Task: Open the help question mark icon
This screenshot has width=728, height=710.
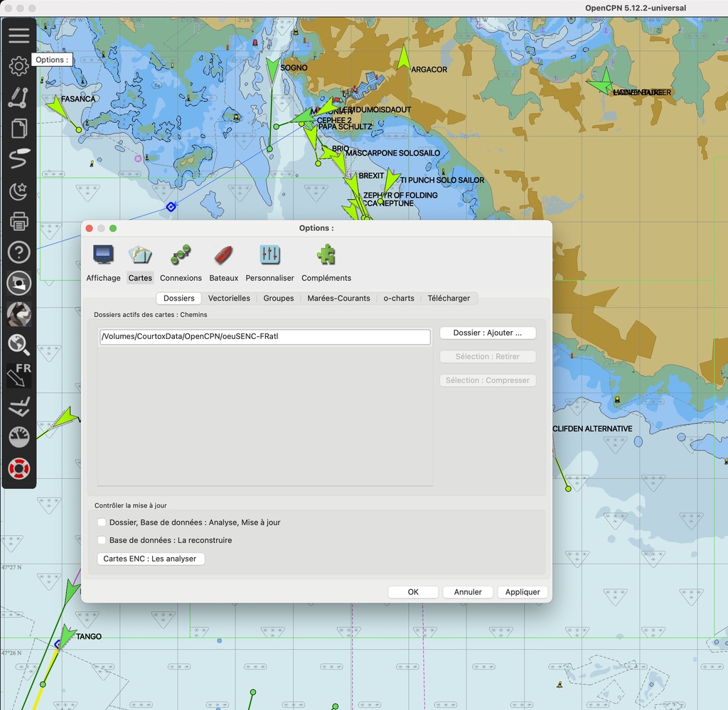Action: [x=19, y=252]
